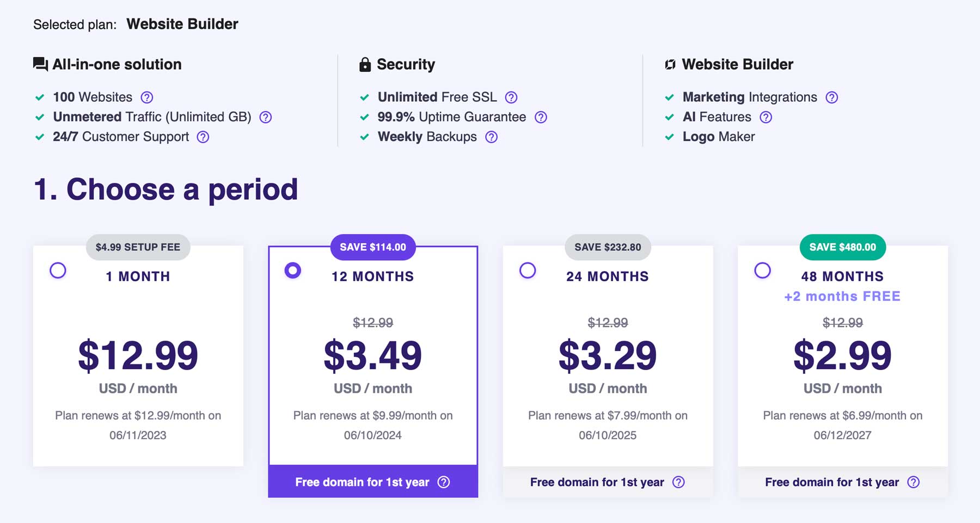Viewport: 980px width, 523px height.
Task: Click the SAVE $480.00 badge
Action: pos(842,247)
